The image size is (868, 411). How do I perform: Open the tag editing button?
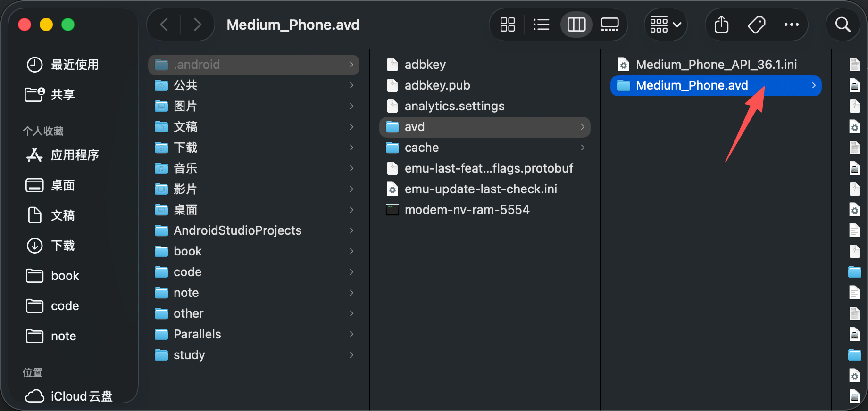(x=757, y=25)
